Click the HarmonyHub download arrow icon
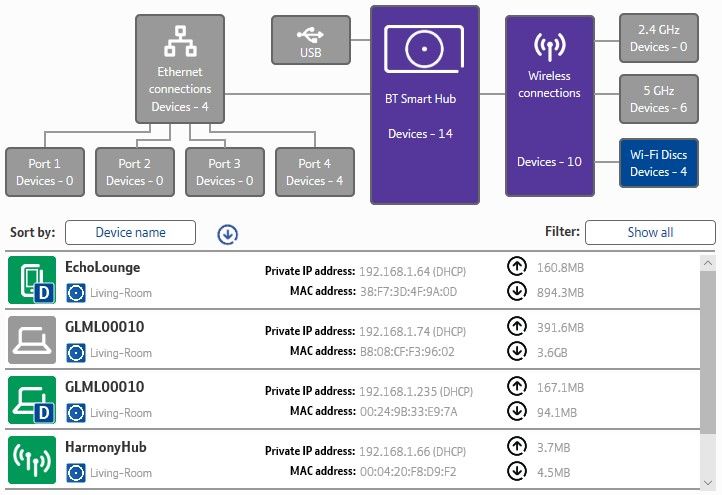 pos(517,472)
